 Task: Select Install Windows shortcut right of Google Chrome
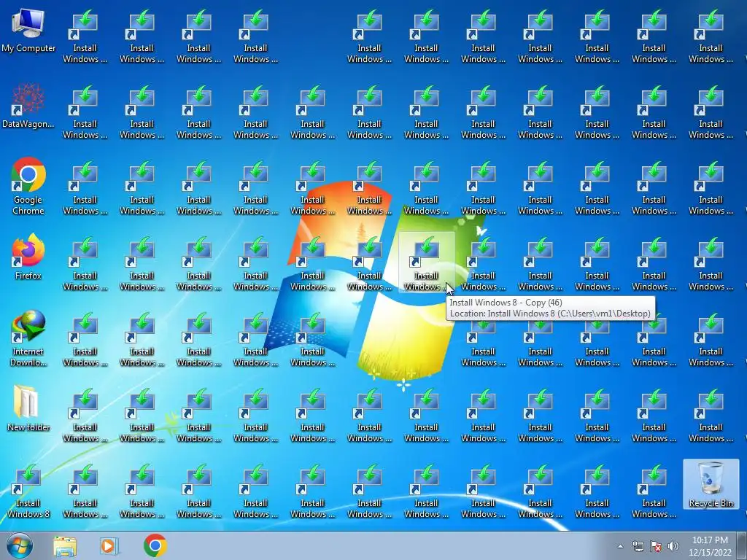(85, 188)
